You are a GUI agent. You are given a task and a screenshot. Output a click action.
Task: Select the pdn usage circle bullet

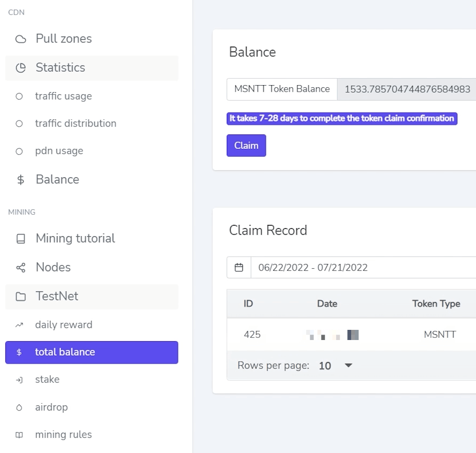click(x=19, y=152)
